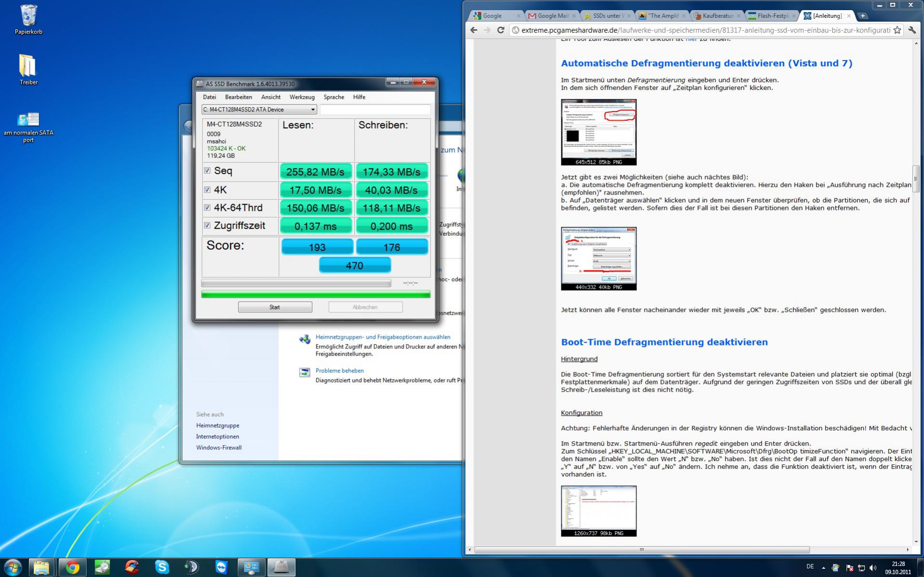Start the AS SSD benchmark
Screen dimensions: 924x577
pyautogui.click(x=275, y=307)
